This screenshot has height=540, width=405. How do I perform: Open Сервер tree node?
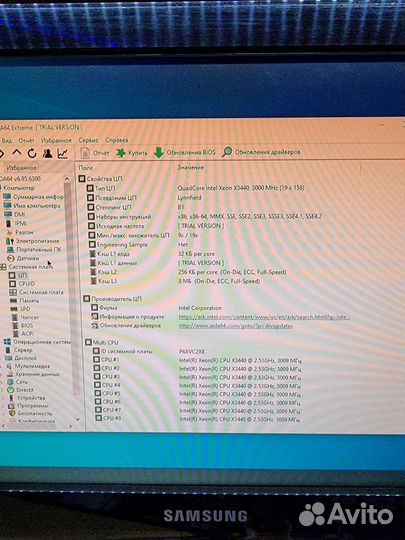tap(19, 350)
